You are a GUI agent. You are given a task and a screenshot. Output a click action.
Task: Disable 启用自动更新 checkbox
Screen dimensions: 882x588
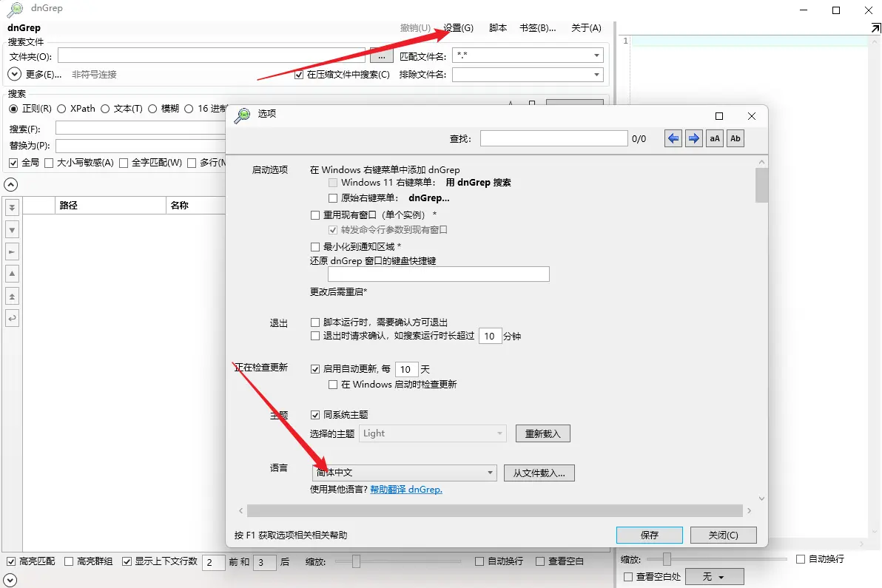point(315,369)
